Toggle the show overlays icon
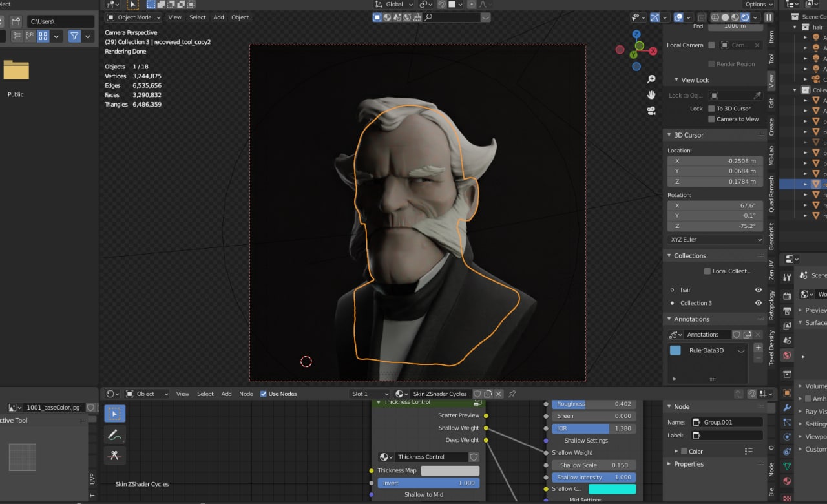Screen dimensions: 827x504 pos(678,17)
